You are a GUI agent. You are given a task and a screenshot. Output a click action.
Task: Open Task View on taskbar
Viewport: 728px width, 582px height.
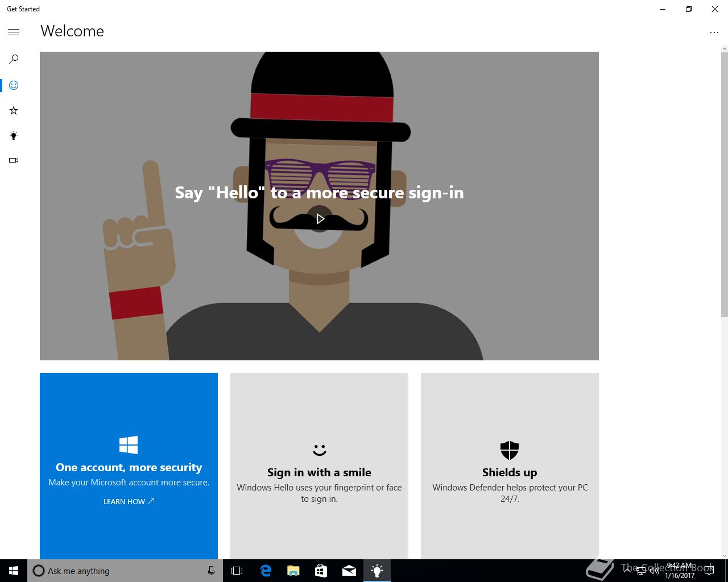[237, 571]
